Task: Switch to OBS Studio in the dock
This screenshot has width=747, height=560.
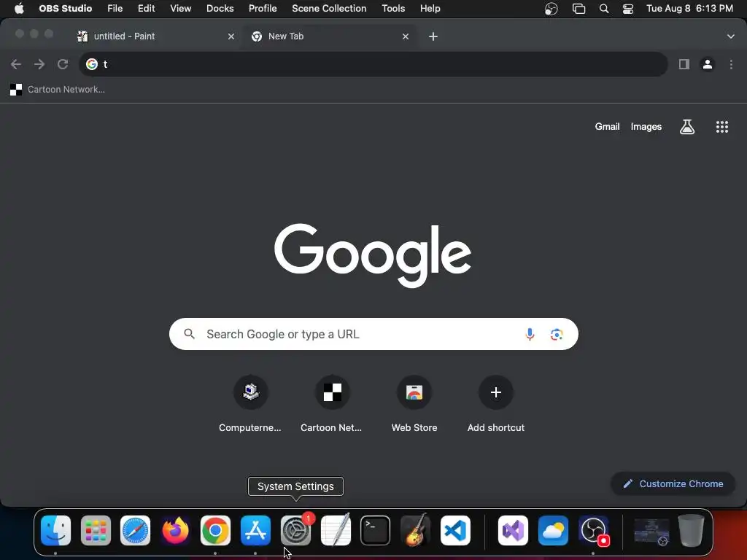Action: (x=594, y=530)
